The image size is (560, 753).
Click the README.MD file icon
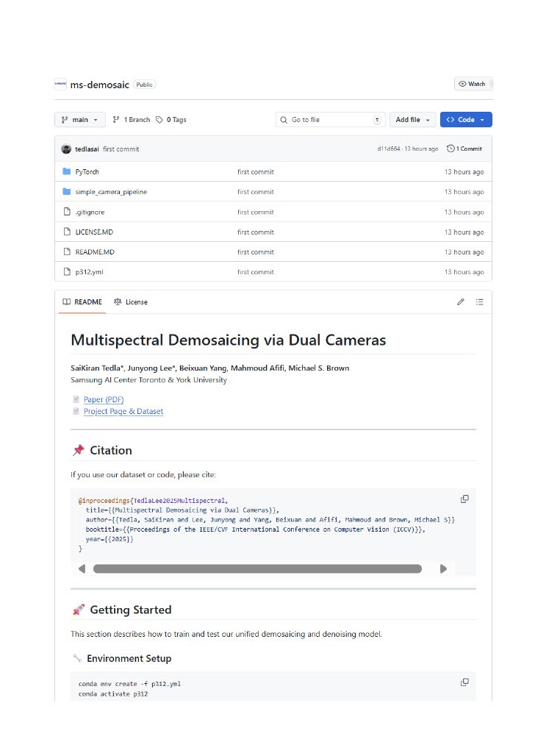[x=67, y=251]
